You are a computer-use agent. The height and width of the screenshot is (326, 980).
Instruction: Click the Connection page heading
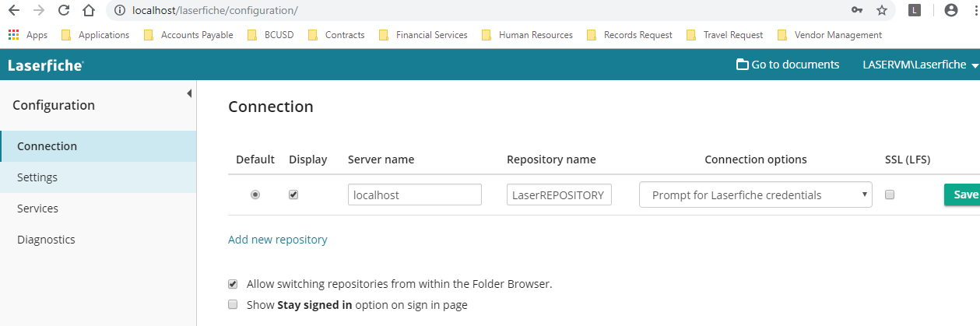(271, 107)
